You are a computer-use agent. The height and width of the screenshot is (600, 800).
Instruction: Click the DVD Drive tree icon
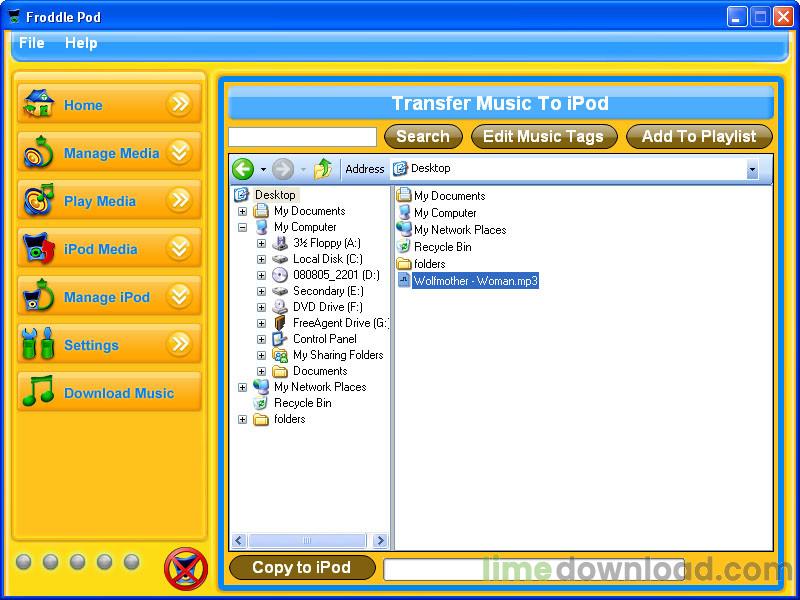pos(280,307)
